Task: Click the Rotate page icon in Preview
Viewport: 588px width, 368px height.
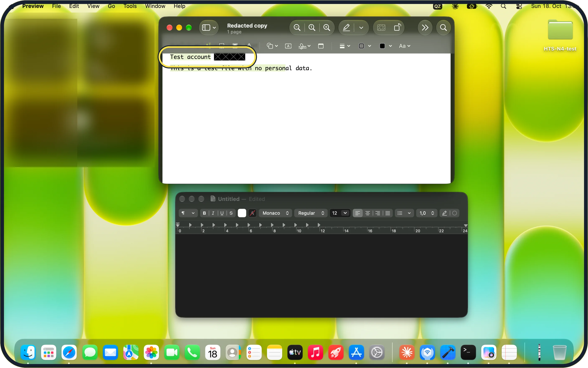Action: [397, 28]
